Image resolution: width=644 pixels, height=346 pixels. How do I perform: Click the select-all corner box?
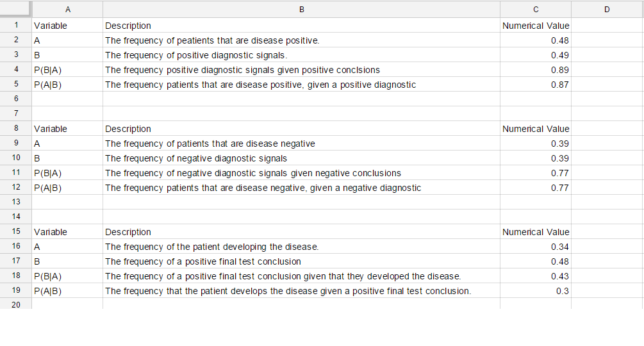pos(15,9)
